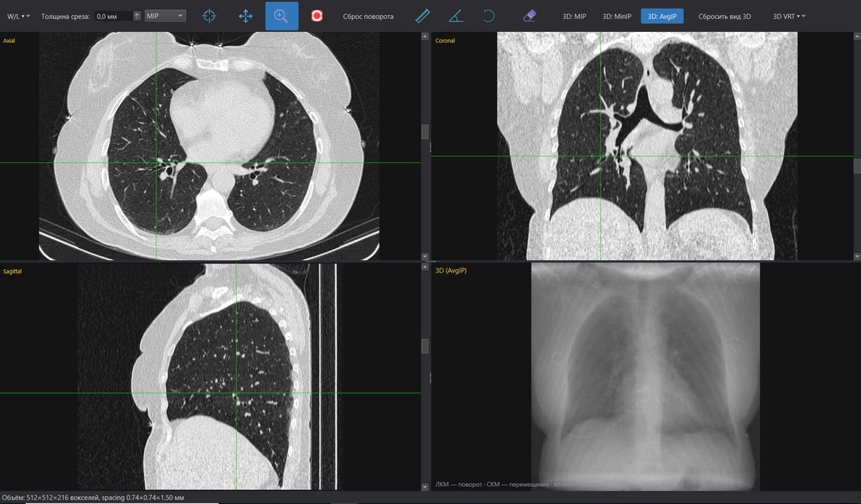Click the red lifebuoy reset icon
Screen dimensions: 861x504
(x=317, y=16)
